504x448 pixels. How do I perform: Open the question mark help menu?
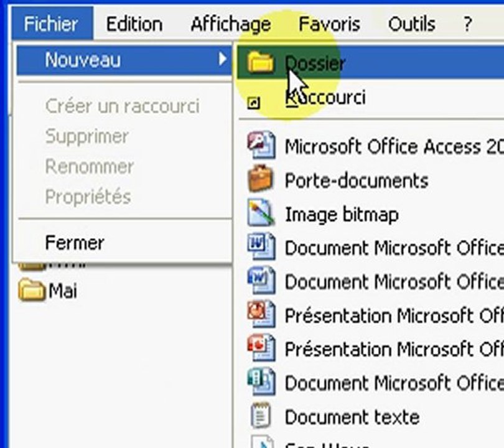click(x=467, y=24)
